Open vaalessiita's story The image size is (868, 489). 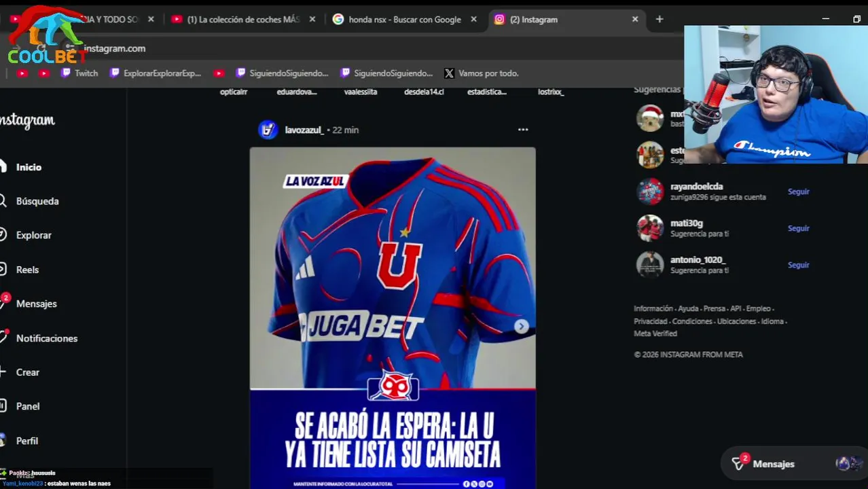point(361,92)
